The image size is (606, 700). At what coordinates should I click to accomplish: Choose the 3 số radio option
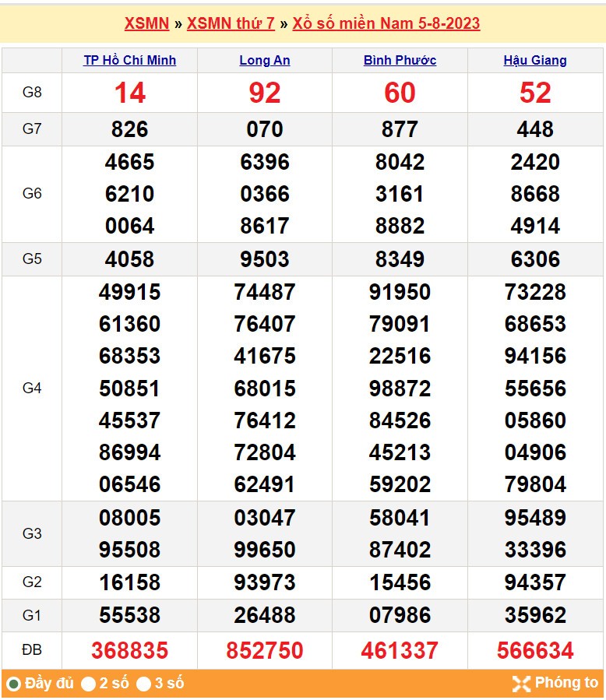(144, 684)
